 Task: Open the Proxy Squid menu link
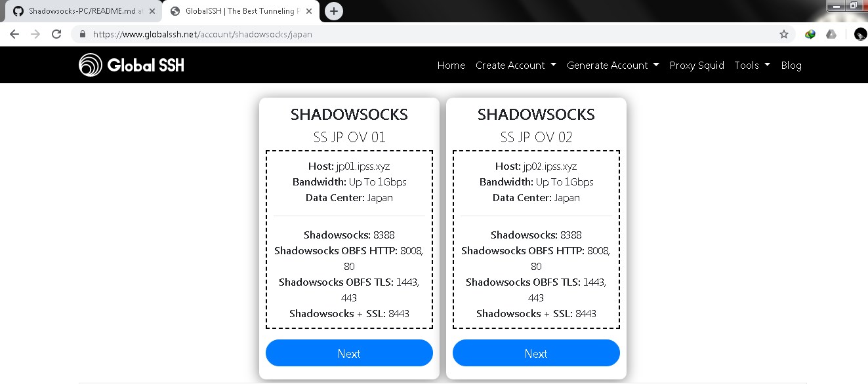697,65
